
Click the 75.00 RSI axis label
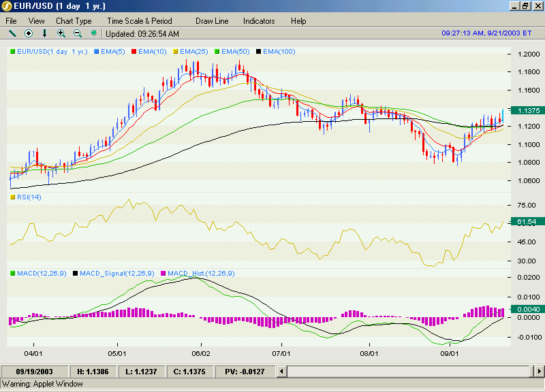(527, 206)
